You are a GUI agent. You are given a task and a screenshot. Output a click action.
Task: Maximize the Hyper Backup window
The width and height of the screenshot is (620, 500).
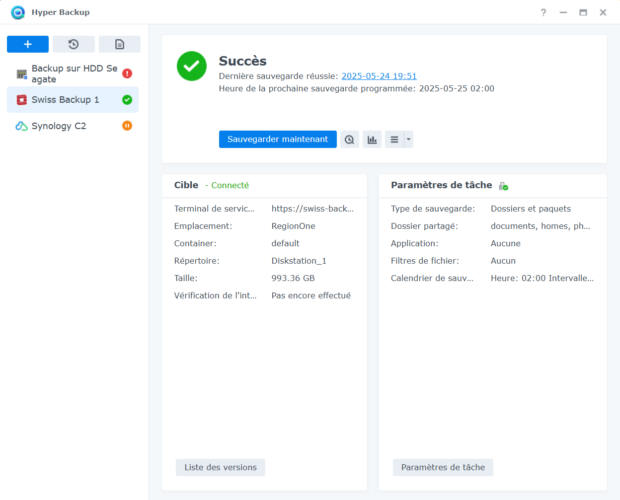[583, 13]
